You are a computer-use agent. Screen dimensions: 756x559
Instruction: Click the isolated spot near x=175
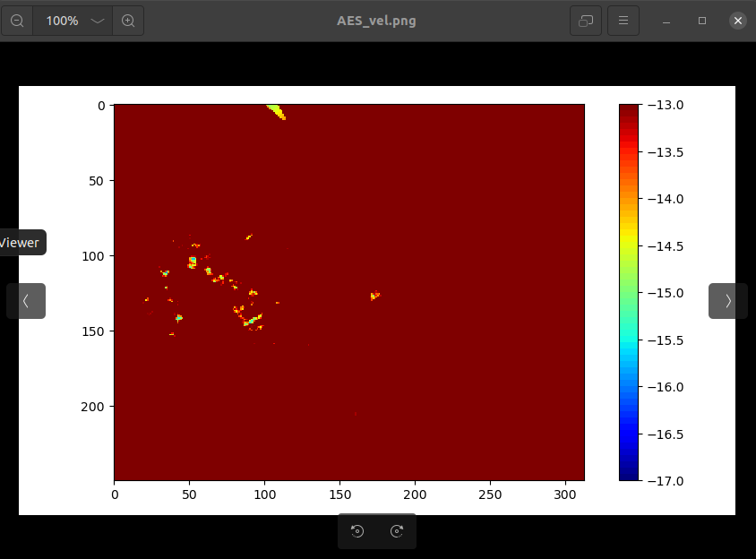pyautogui.click(x=375, y=296)
